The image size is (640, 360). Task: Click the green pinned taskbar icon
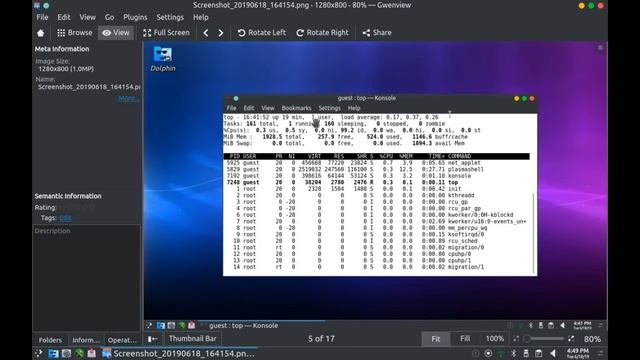pos(79,353)
